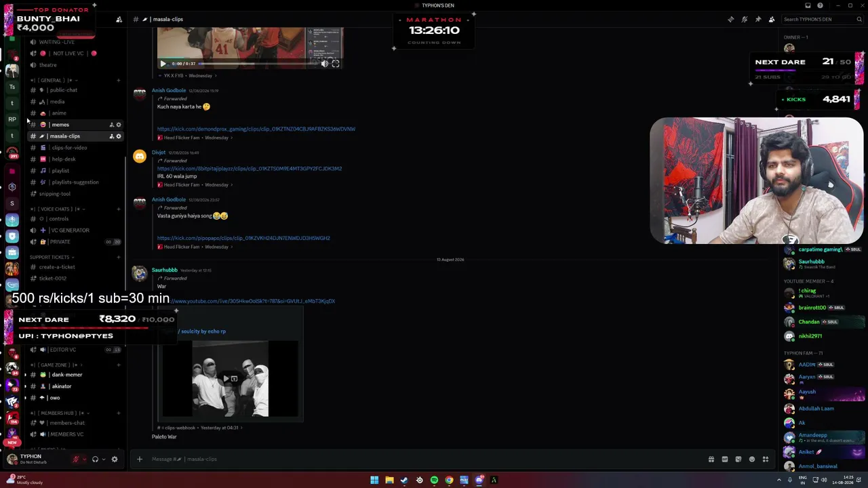Edit masala-clips channel settings gear
This screenshot has height=488, width=868.
click(x=119, y=136)
